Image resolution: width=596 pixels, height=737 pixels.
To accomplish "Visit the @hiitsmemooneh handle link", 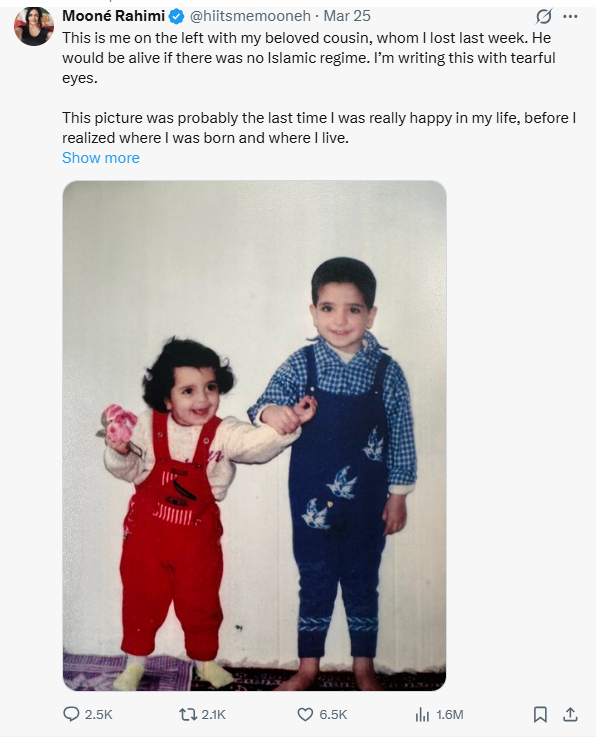I will (x=250, y=16).
